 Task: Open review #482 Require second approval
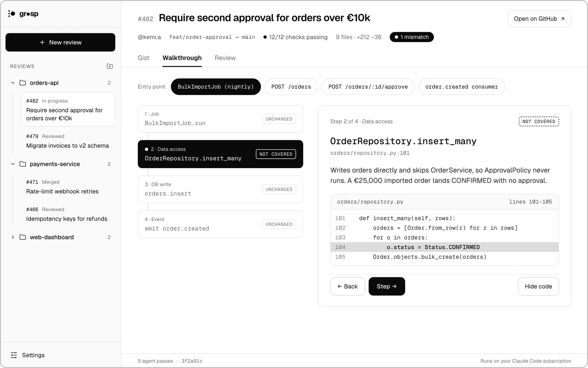coord(68,110)
